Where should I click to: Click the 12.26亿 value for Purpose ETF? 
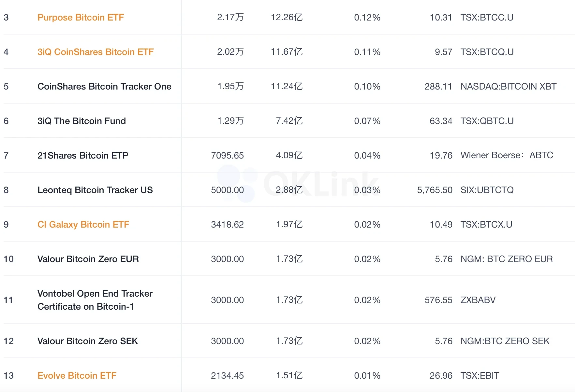click(287, 18)
